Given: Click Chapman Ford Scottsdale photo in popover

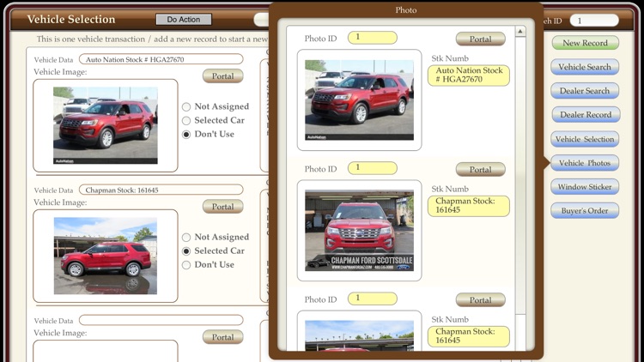Looking at the screenshot, I should [360, 231].
